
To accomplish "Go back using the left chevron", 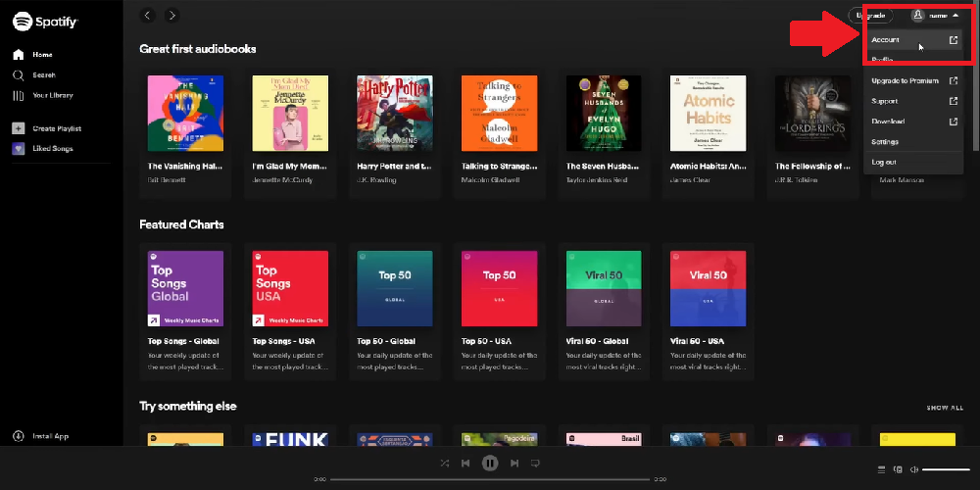I will [148, 15].
